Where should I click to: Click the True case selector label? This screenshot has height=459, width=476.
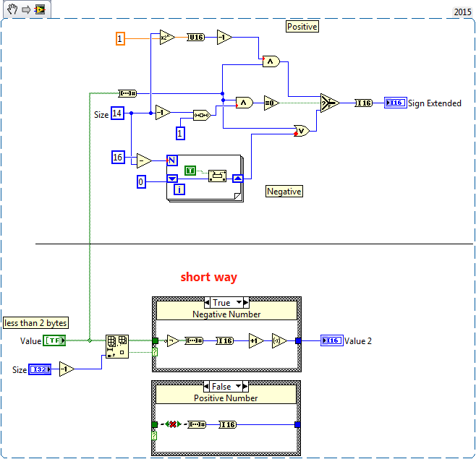223,302
